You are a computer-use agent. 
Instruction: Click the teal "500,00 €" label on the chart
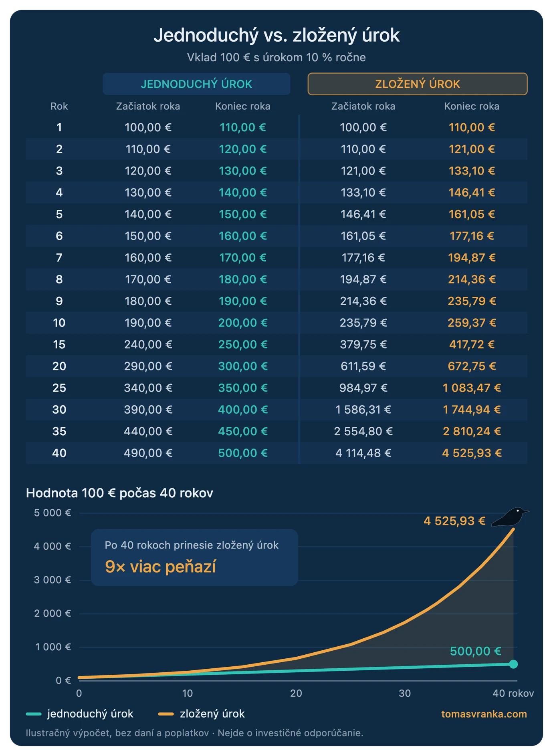476,651
